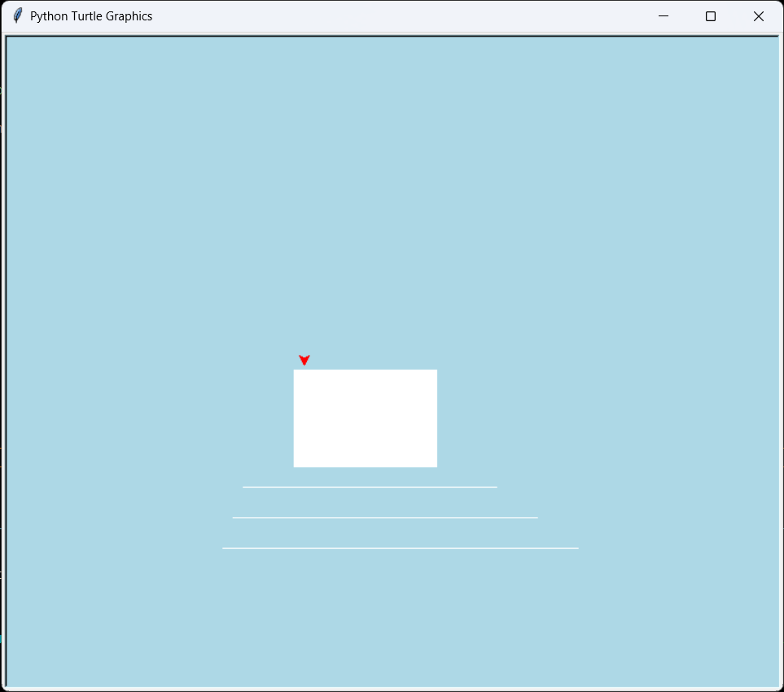Click the right end of the shortest white line
Viewport: 784px width, 692px height.
(497, 487)
